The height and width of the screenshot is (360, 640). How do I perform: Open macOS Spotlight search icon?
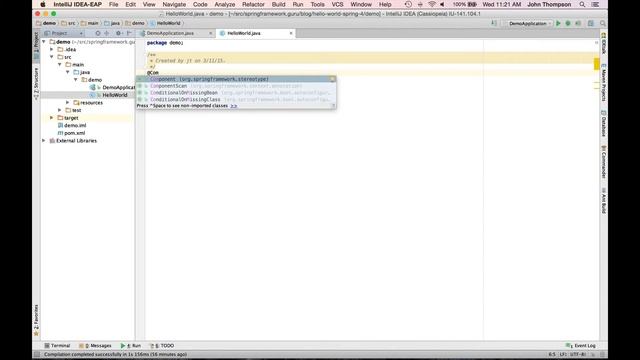tap(582, 4)
